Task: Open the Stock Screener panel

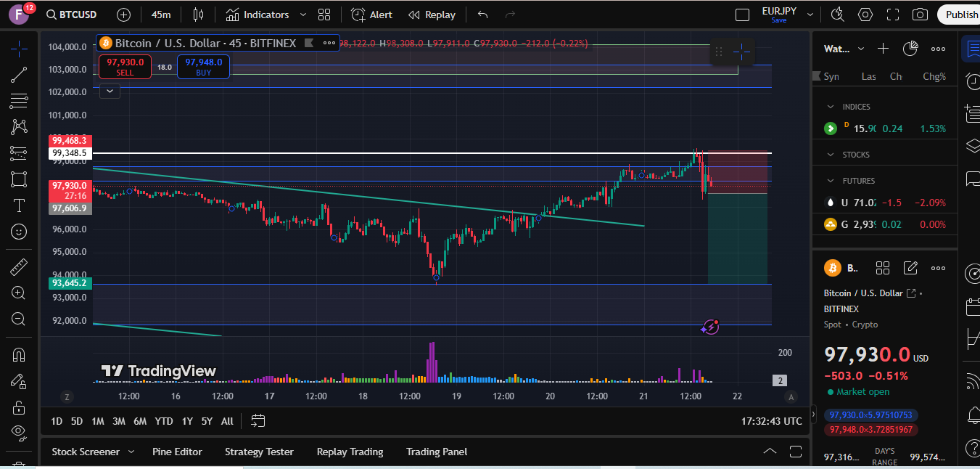Action: tap(86, 452)
